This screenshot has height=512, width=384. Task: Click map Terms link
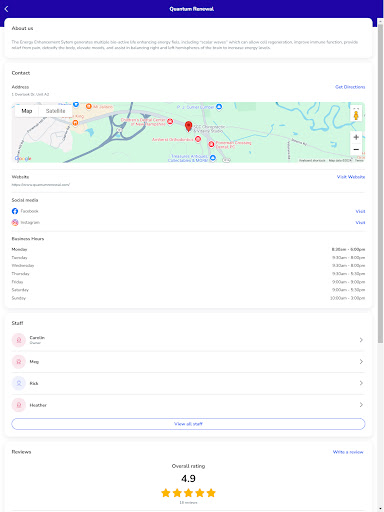tap(359, 160)
